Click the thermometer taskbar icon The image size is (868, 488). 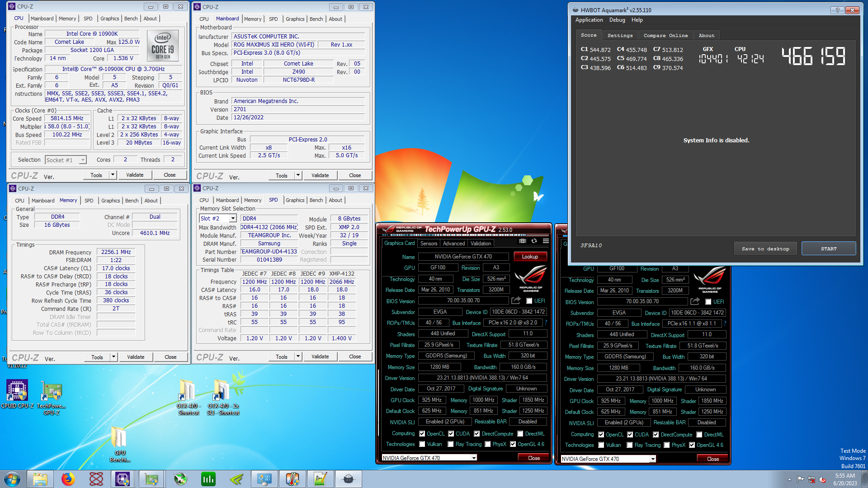pos(292,479)
